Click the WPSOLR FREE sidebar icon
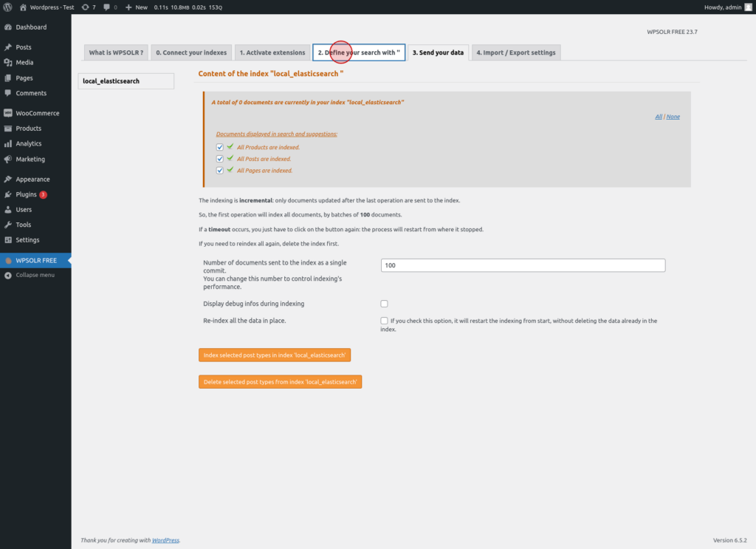Screen dimensions: 756x549 tap(7, 261)
